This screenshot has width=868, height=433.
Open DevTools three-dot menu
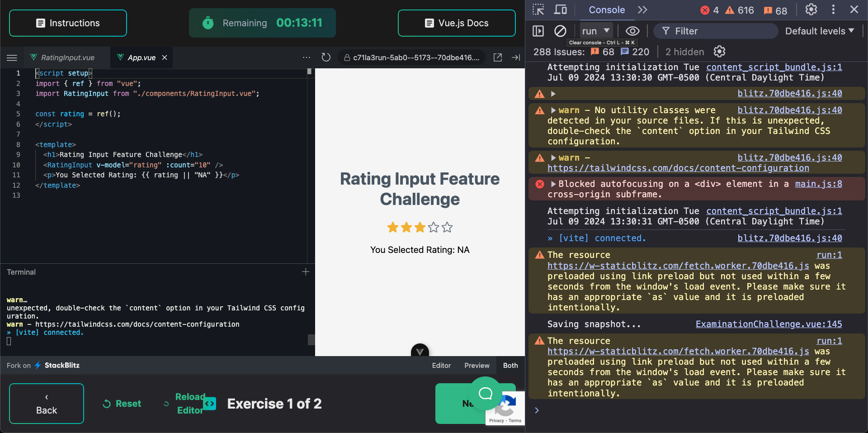833,10
